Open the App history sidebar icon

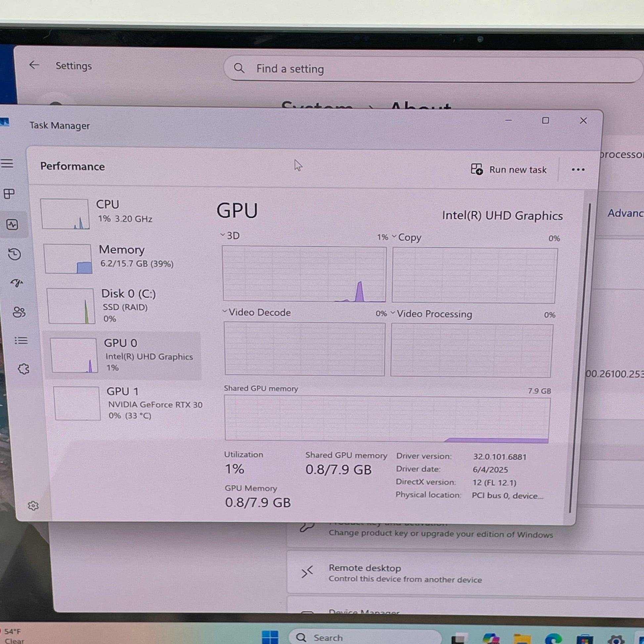pos(14,254)
